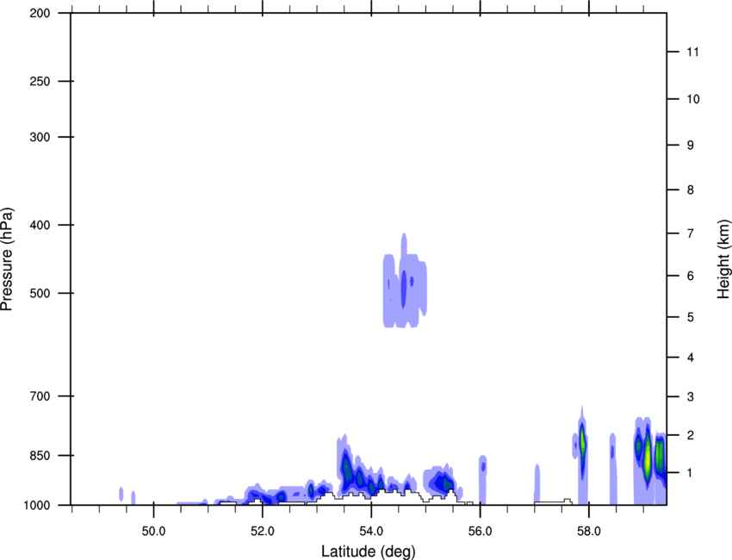The height and width of the screenshot is (560, 732).
Task: Click the 58.0 latitude tick label
Action: 589,532
